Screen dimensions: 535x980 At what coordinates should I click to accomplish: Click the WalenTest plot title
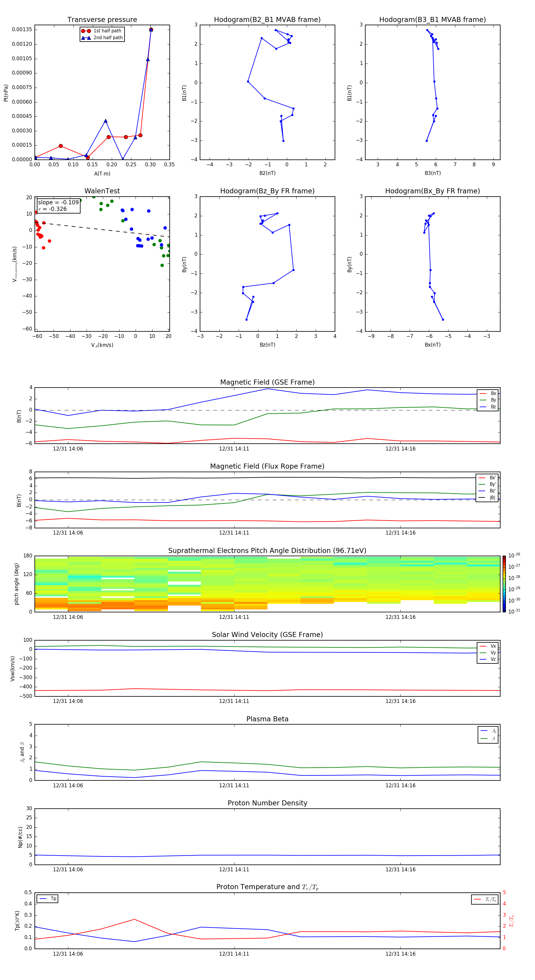pos(102,191)
